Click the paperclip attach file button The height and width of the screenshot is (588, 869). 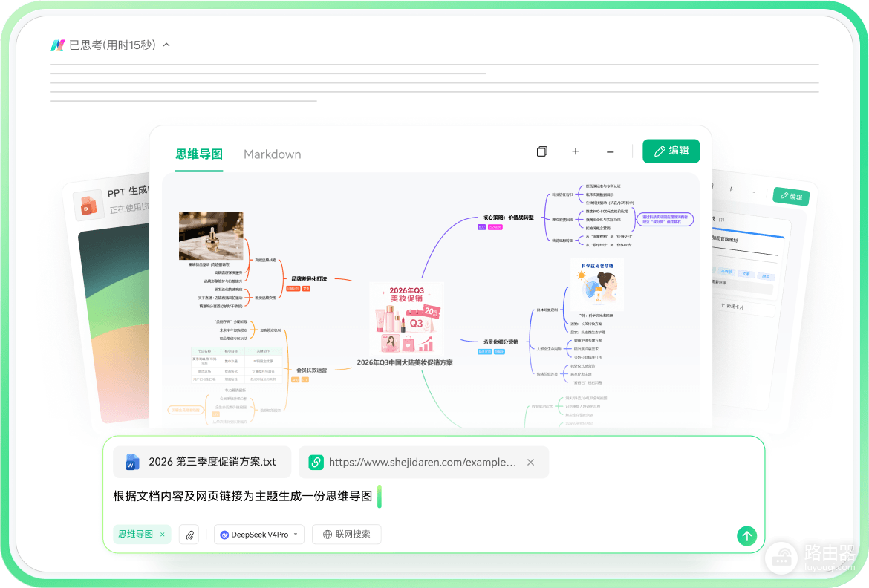coord(189,535)
